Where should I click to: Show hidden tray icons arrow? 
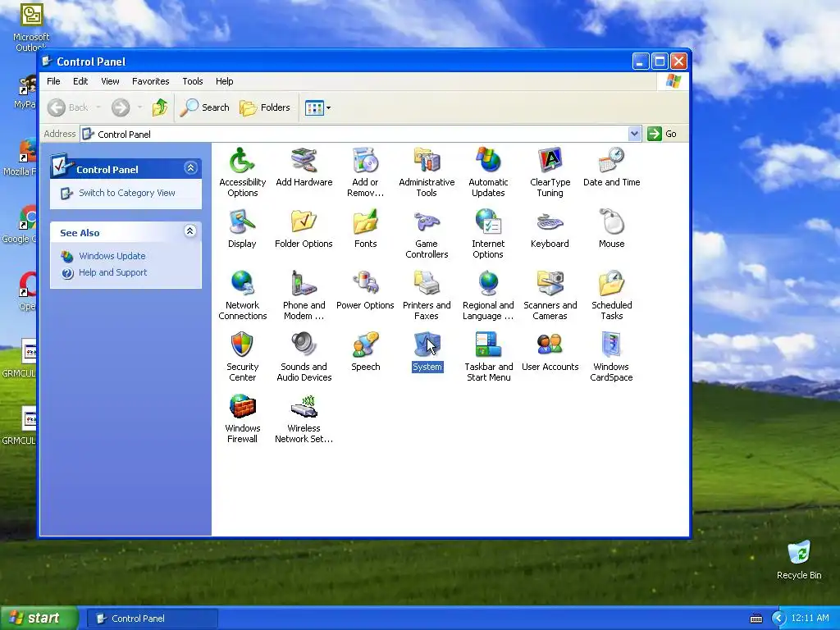pyautogui.click(x=778, y=619)
